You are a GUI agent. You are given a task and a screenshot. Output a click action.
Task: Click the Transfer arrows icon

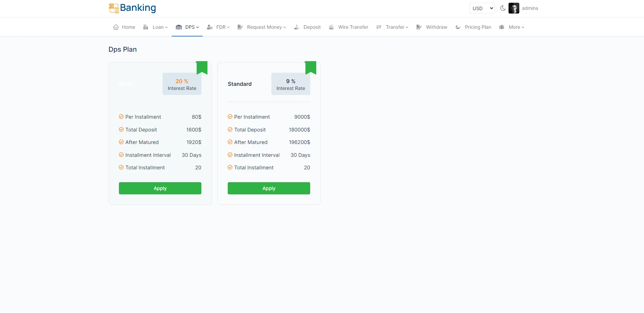point(379,27)
